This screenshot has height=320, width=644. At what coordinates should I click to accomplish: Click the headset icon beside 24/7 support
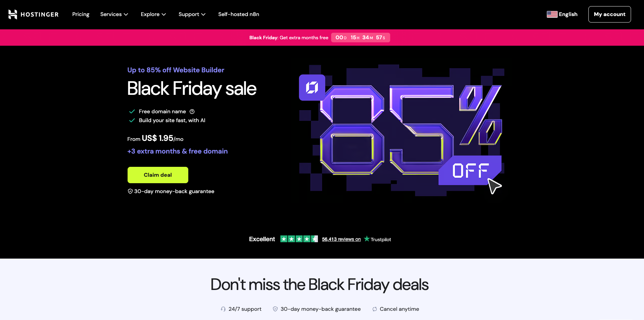pyautogui.click(x=223, y=309)
